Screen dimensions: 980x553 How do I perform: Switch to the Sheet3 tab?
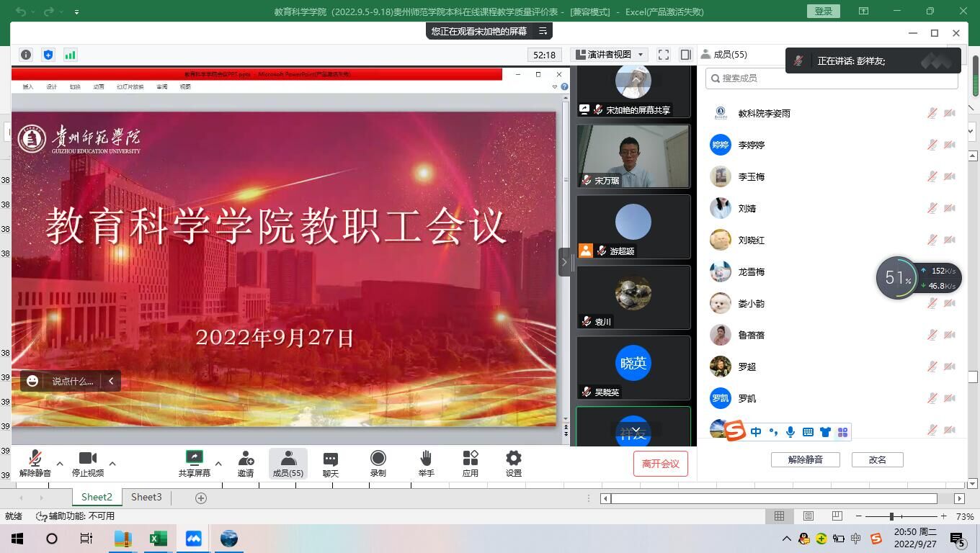pyautogui.click(x=146, y=497)
